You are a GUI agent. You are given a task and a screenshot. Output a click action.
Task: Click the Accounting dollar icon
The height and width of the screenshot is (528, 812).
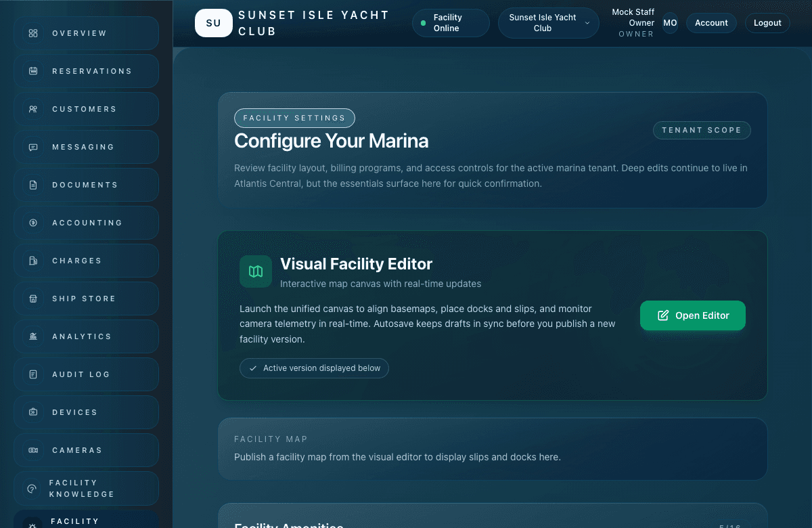33,223
